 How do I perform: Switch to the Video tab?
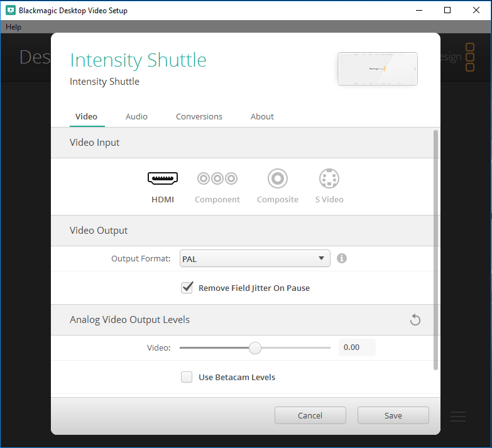pos(86,117)
